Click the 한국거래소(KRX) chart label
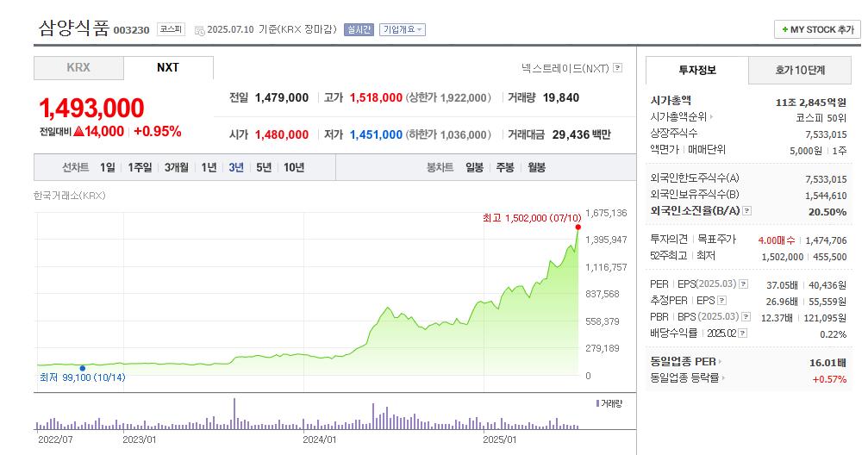Screen dimensions: 868x455 pyautogui.click(x=69, y=196)
